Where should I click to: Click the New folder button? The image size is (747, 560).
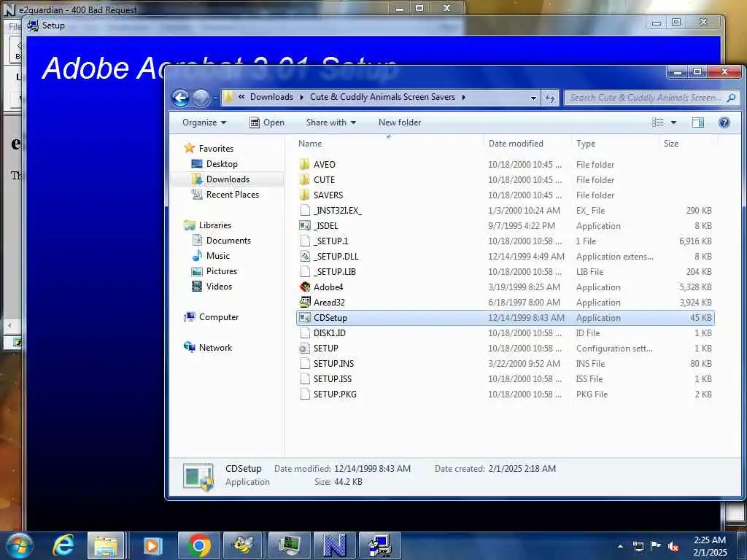point(400,122)
